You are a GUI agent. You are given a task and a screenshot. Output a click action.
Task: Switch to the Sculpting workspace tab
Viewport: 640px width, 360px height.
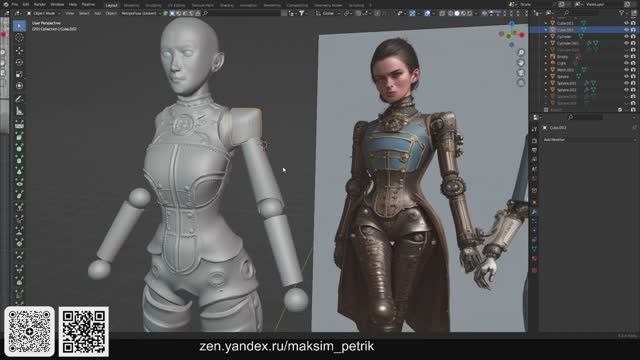click(153, 5)
